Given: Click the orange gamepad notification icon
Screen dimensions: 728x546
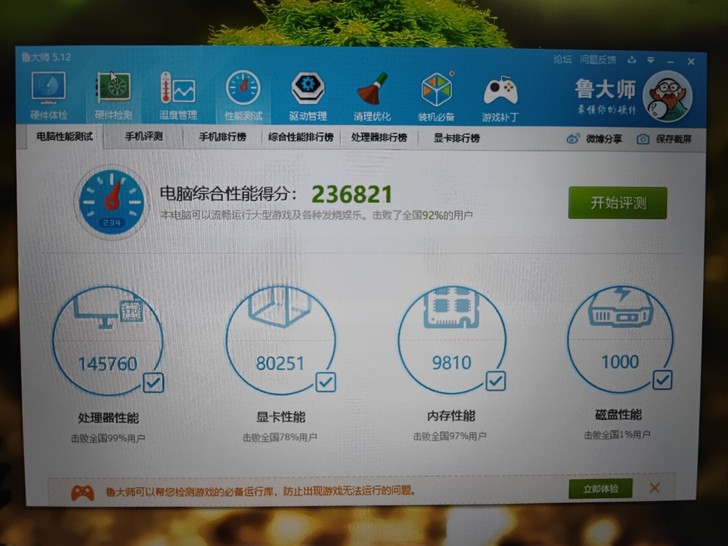Looking at the screenshot, I should pos(82,493).
